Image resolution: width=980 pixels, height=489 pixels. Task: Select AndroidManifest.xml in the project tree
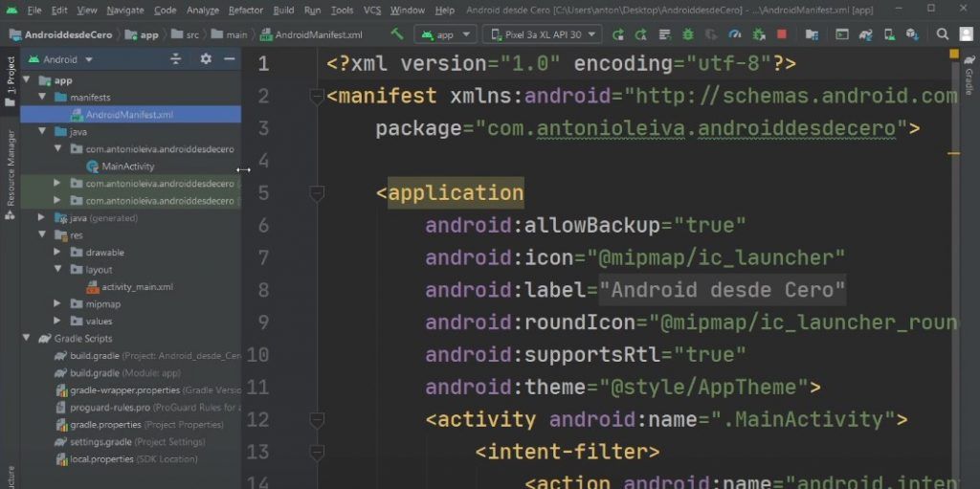click(x=130, y=115)
